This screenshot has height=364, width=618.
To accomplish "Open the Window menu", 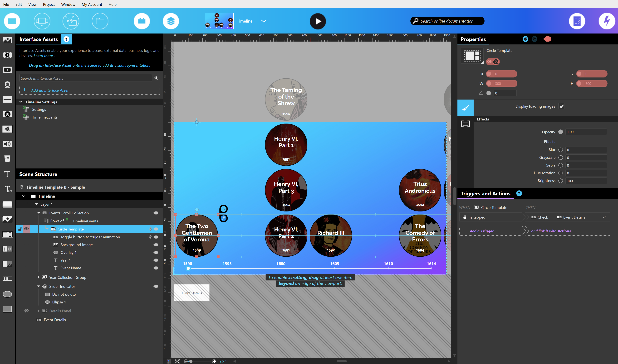I will coord(68,4).
